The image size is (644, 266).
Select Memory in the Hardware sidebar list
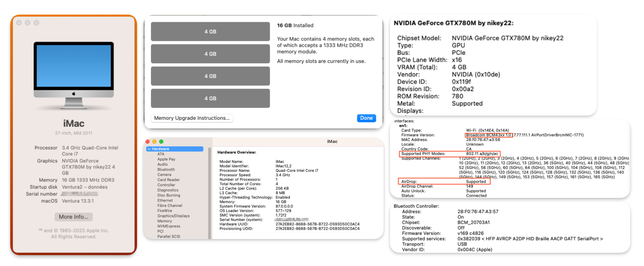[165, 221]
